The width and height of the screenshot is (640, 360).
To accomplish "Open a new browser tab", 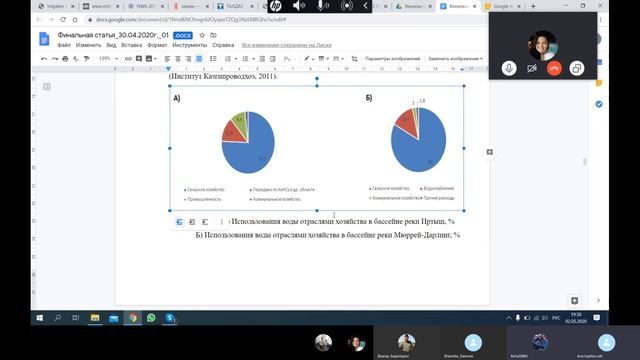I will 533,6.
